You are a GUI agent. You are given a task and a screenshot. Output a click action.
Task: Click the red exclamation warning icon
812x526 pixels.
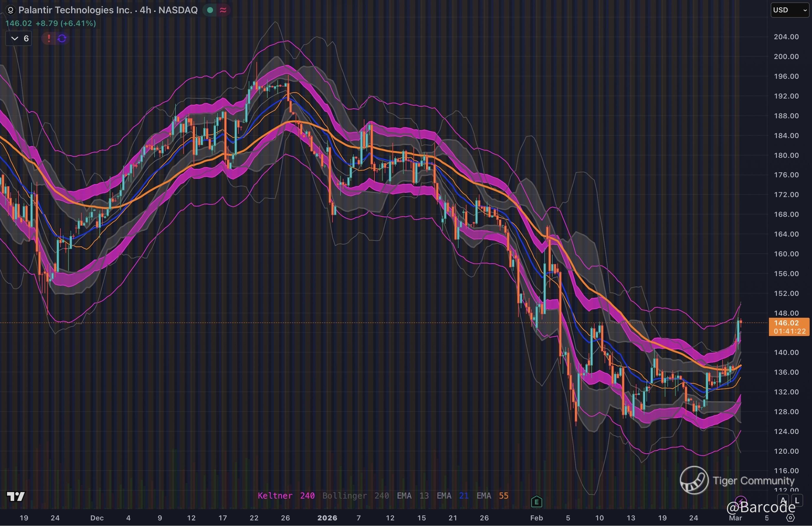(x=49, y=38)
